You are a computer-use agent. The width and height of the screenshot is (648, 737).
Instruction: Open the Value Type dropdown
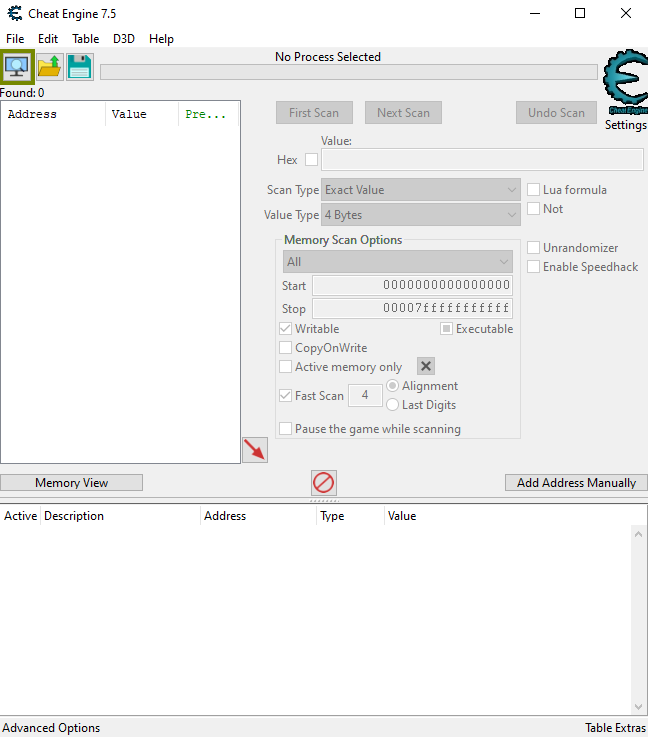[421, 215]
